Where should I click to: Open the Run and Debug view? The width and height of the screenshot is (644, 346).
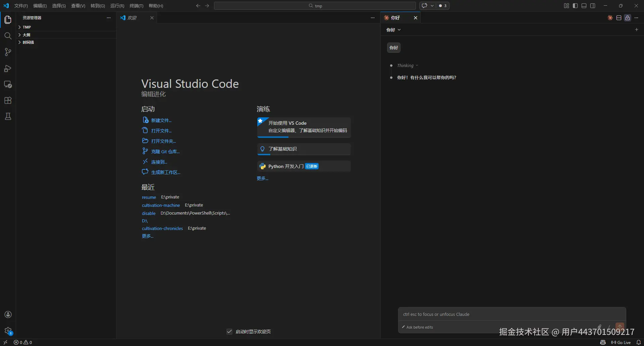(8, 68)
